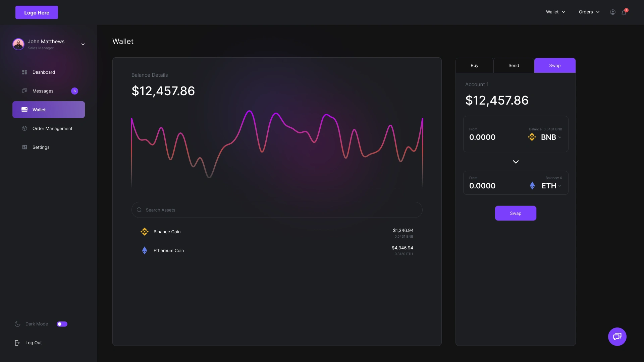
Task: Click the Search Assets input field
Action: click(277, 210)
